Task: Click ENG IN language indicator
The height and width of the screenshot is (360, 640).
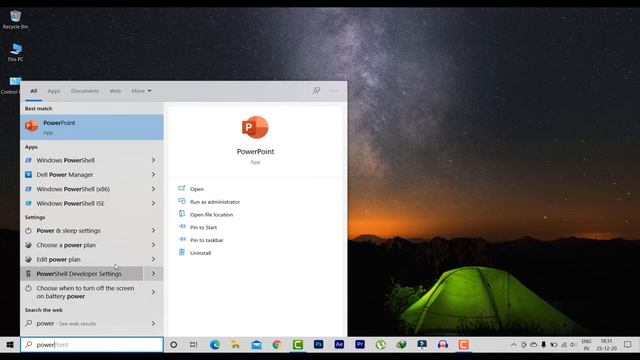Action: click(x=586, y=345)
